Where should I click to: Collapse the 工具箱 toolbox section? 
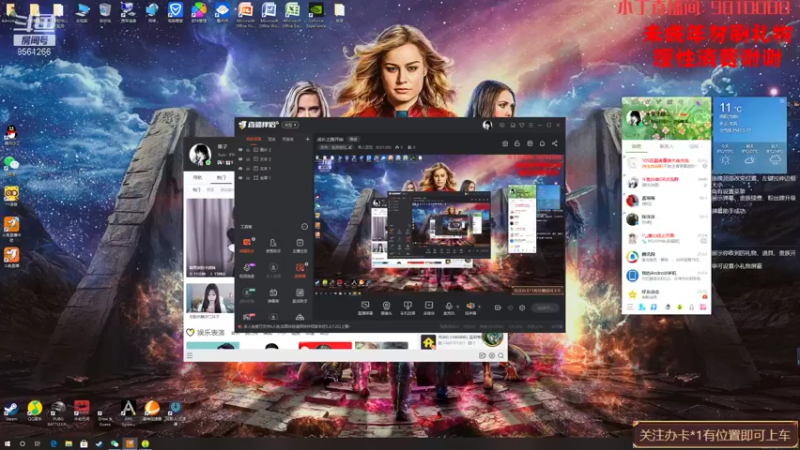pos(305,227)
